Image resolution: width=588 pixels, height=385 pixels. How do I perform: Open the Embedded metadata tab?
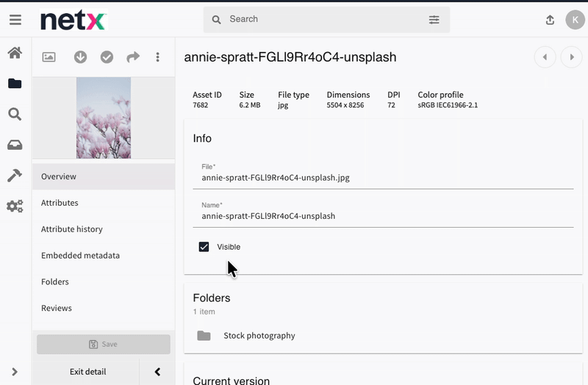point(80,256)
